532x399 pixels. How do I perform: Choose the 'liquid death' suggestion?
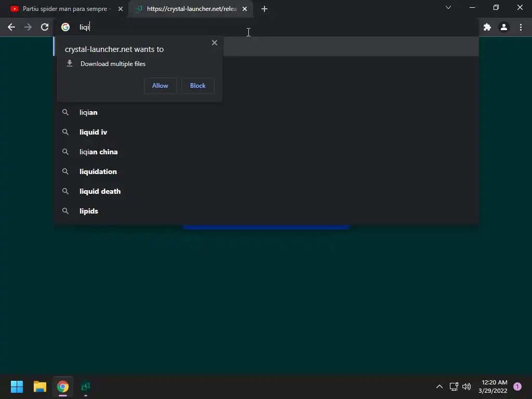coord(266,191)
